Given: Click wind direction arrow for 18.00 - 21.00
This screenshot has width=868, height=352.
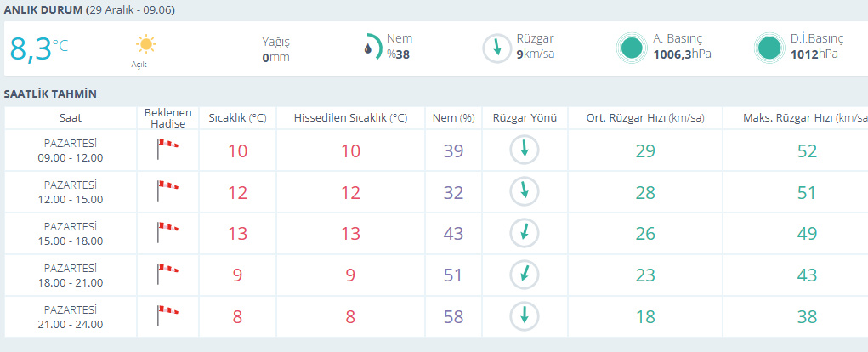Looking at the screenshot, I should [x=525, y=274].
